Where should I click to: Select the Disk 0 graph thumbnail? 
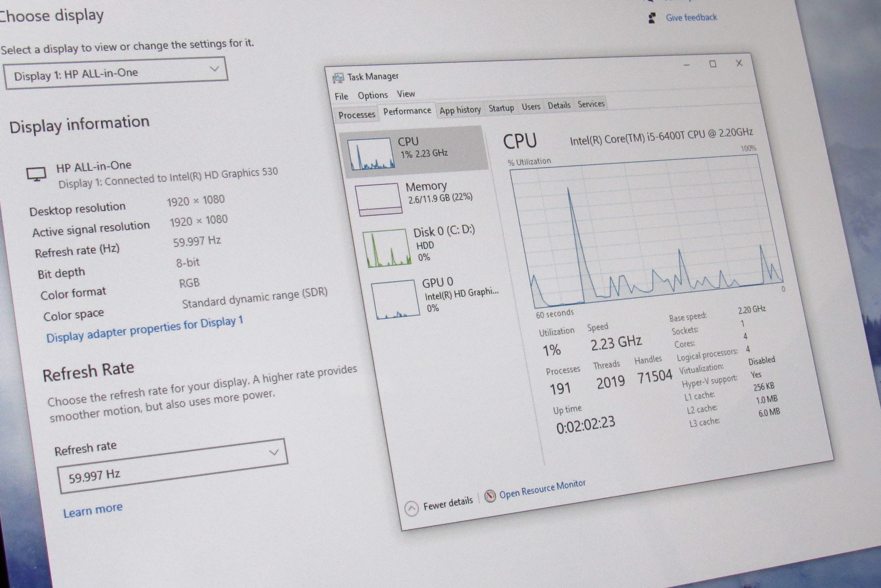point(387,248)
